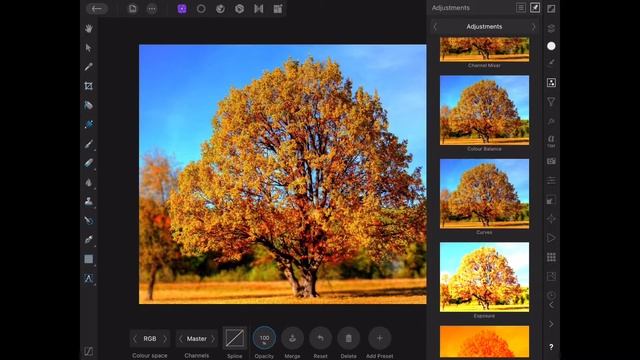Open the Filters studio funnel icon

click(x=551, y=102)
